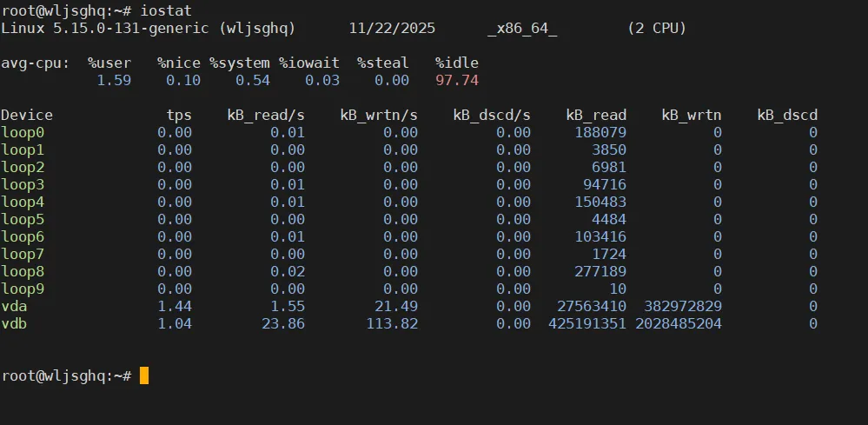Click the %user value 1.59

point(114,80)
